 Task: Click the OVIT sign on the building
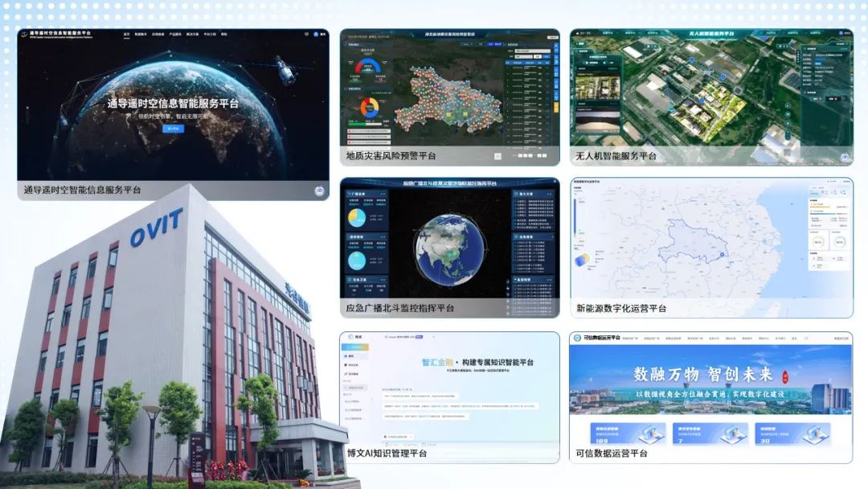pyautogui.click(x=156, y=227)
